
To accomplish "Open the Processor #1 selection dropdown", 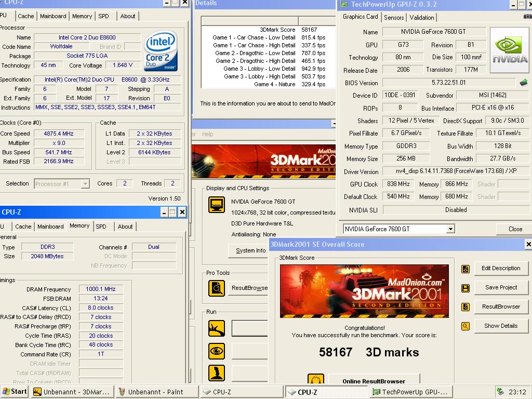I will [x=85, y=184].
